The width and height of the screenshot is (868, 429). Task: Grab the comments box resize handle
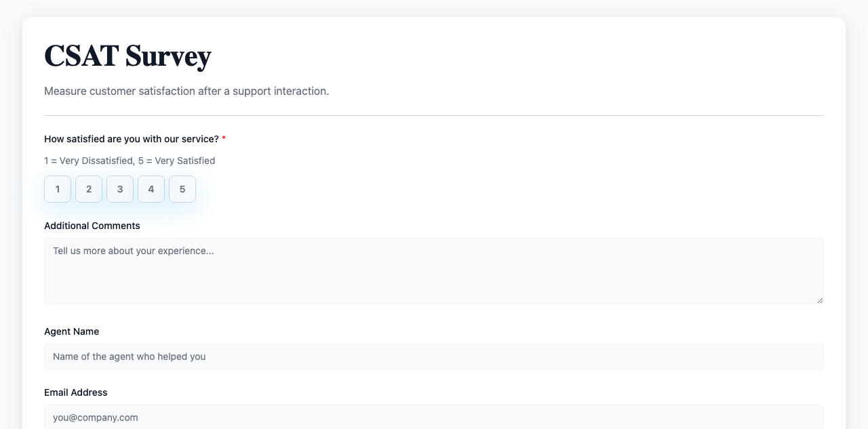(820, 300)
